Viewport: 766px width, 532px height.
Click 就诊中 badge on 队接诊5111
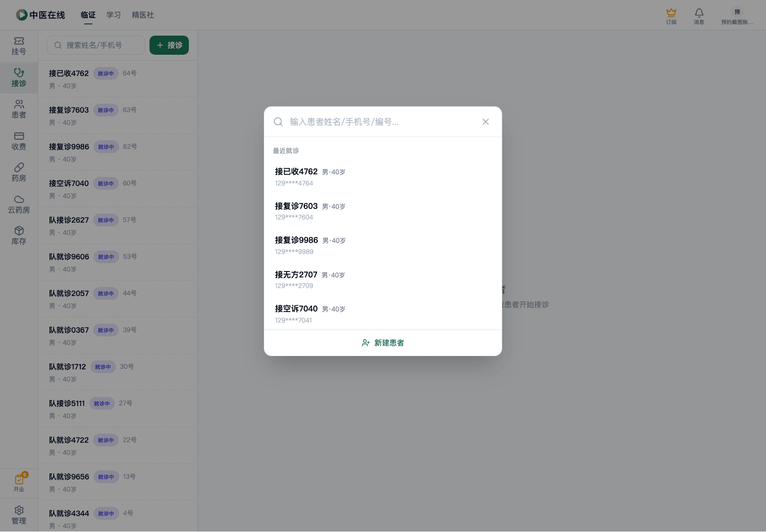102,403
